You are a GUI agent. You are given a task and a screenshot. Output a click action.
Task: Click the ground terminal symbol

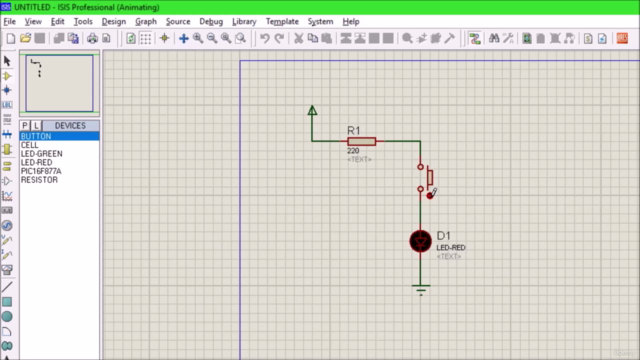[x=421, y=289]
